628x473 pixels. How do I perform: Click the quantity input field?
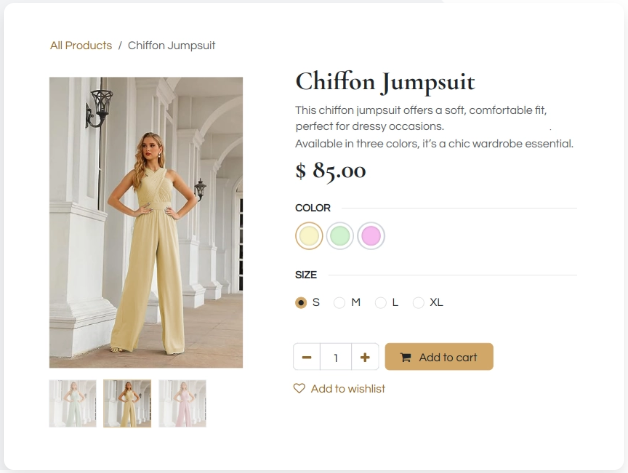coord(336,357)
